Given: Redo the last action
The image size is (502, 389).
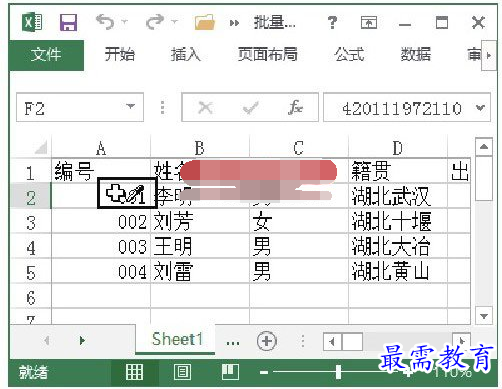Looking at the screenshot, I should point(155,22).
